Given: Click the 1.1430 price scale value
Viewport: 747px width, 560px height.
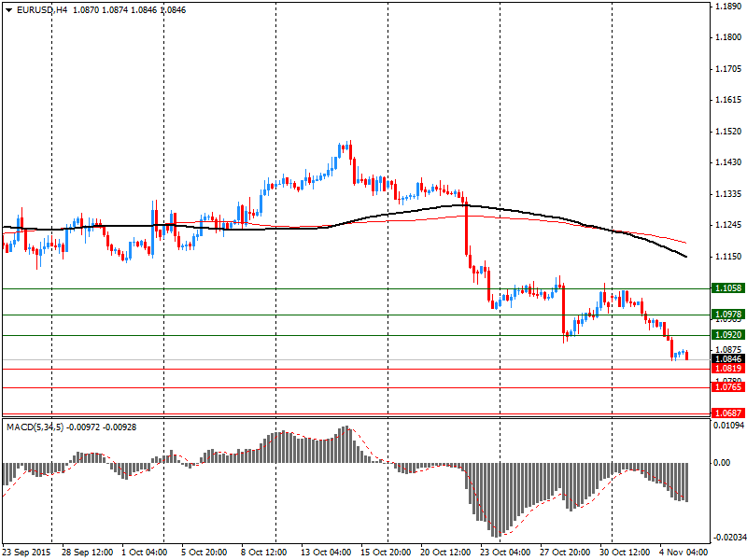Looking at the screenshot, I should [x=728, y=162].
